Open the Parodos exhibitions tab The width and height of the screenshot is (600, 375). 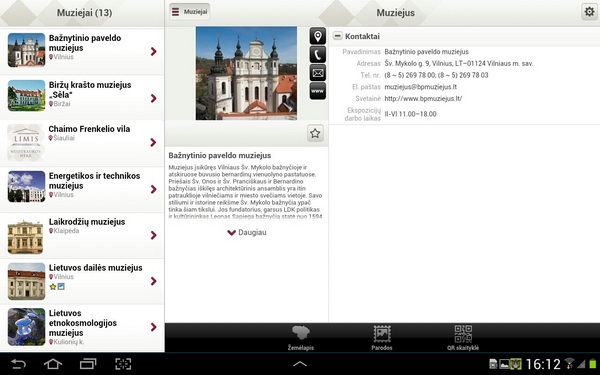pos(382,338)
